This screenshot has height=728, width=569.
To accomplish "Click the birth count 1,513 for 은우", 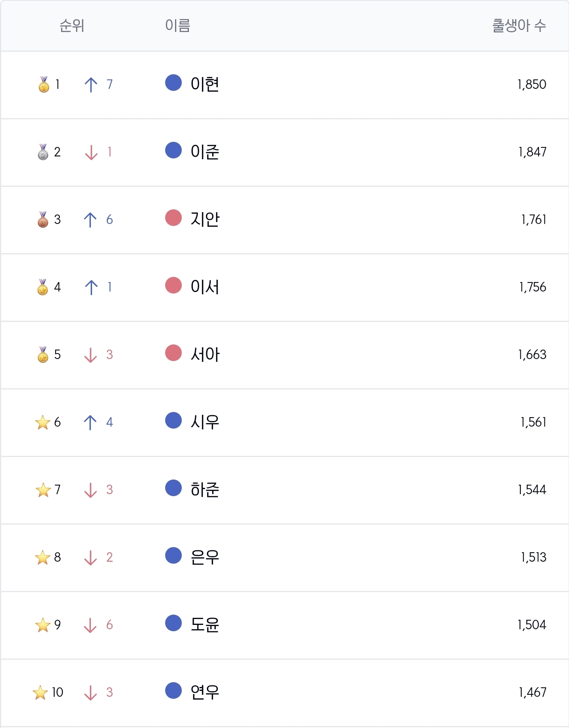I will pos(533,557).
